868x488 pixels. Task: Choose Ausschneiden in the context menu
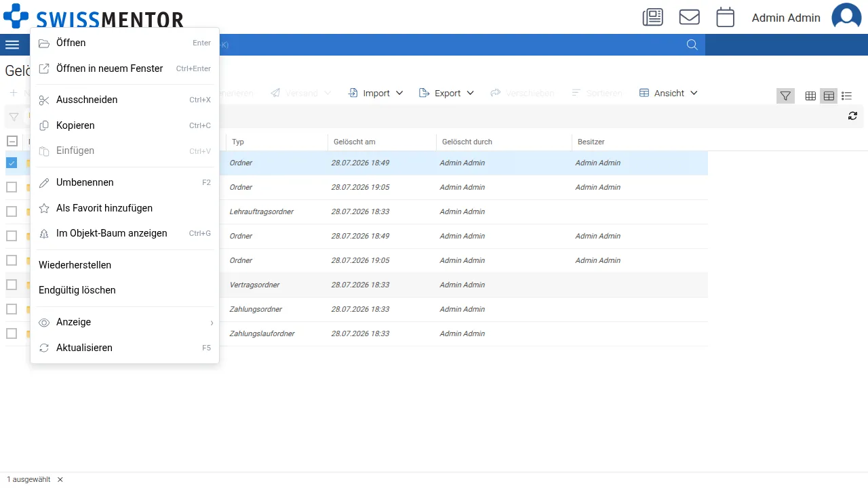tap(125, 100)
